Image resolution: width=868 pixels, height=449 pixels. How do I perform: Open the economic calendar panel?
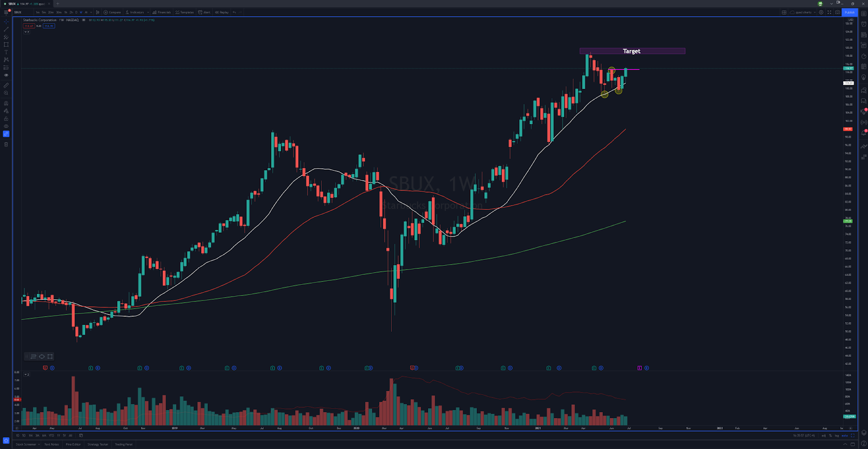coord(864,67)
